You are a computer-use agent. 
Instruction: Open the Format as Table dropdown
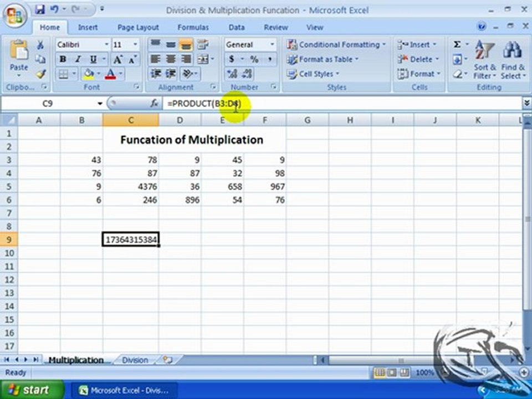pyautogui.click(x=323, y=59)
